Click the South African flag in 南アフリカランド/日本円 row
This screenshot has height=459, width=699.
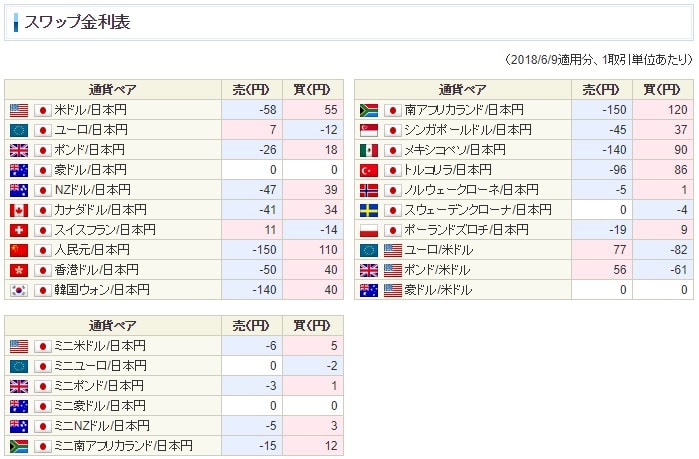coord(369,110)
